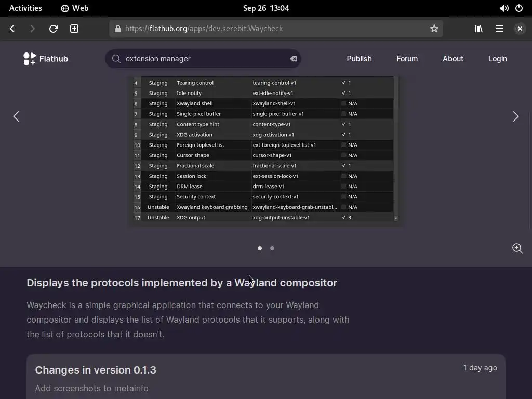Show the previous screenshot
Viewport: 532px width, 399px height.
(x=16, y=116)
